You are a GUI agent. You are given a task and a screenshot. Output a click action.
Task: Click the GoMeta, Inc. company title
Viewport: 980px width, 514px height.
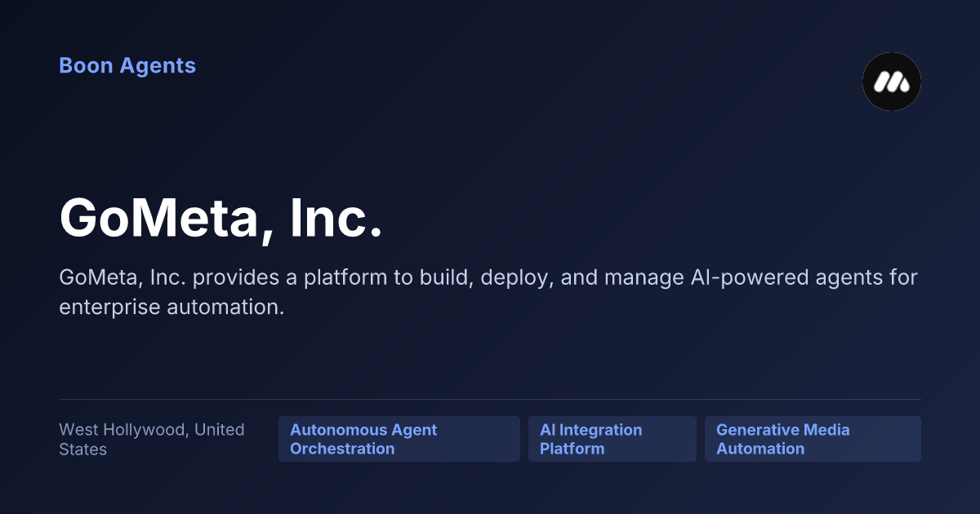point(221,217)
